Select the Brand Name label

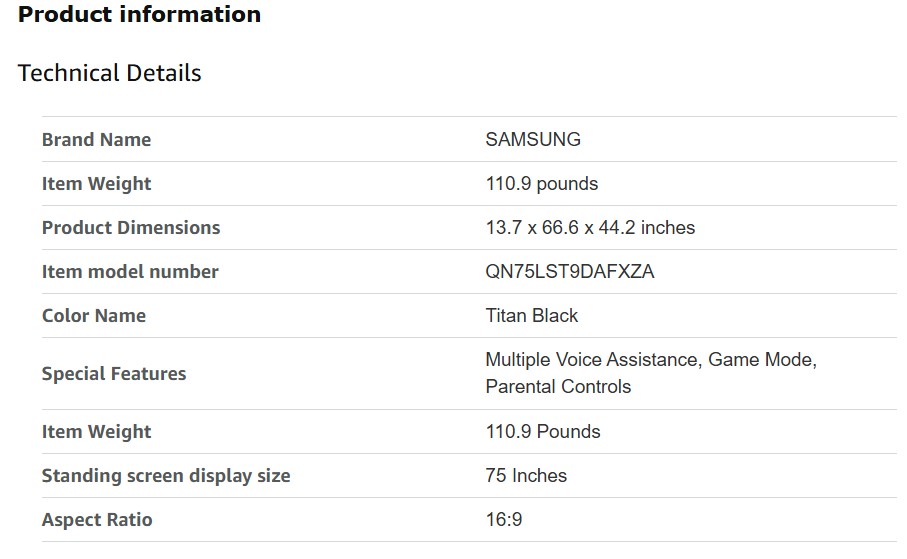pos(96,140)
